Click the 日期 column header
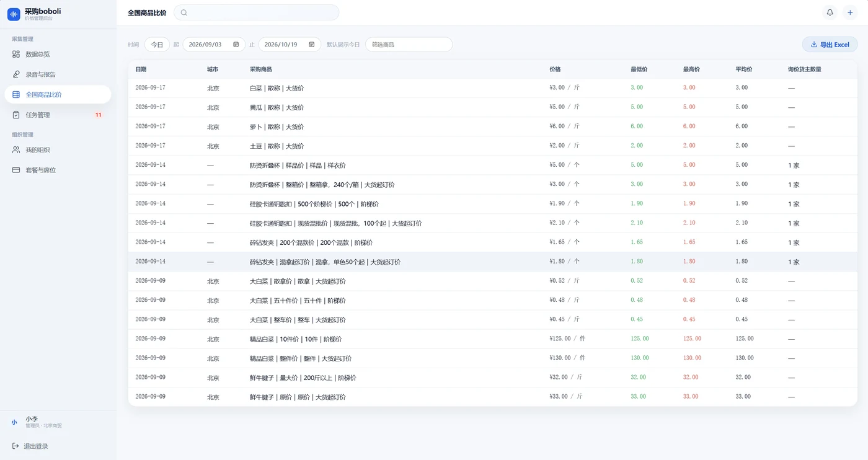 point(141,69)
